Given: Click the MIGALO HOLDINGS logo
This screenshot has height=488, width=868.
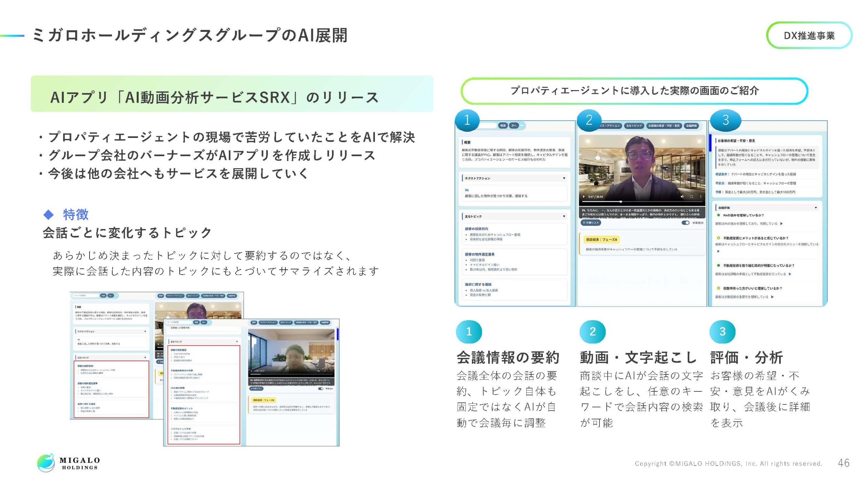Looking at the screenshot, I should pos(69,463).
